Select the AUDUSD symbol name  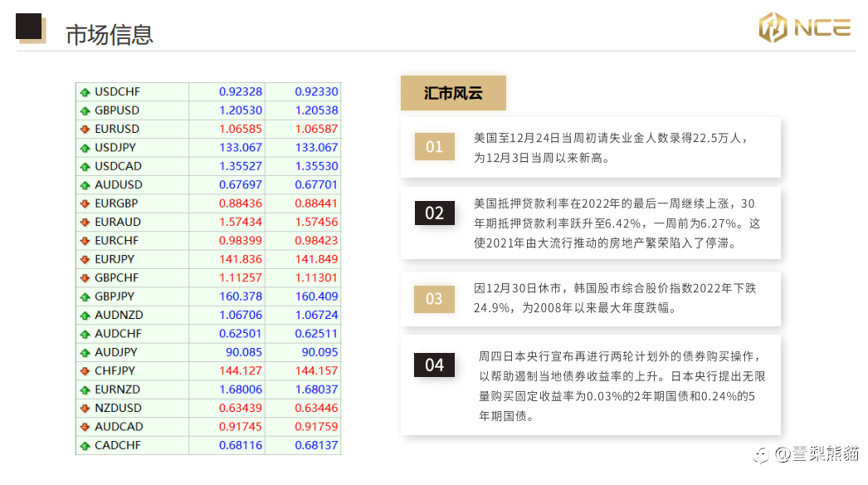tap(119, 184)
